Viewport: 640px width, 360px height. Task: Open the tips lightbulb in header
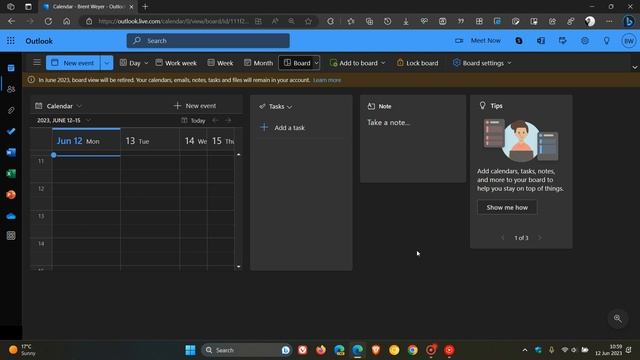click(x=607, y=40)
